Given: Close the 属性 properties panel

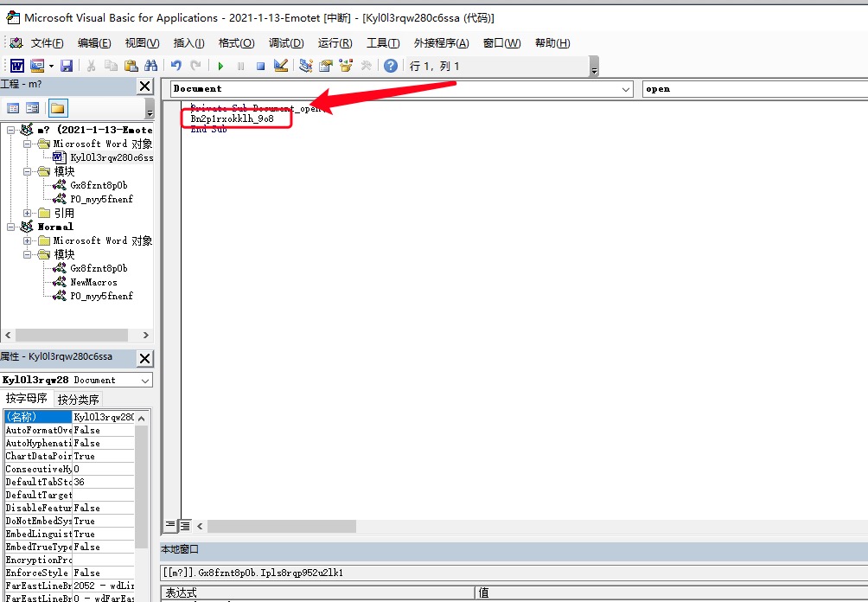Looking at the screenshot, I should click(x=144, y=358).
